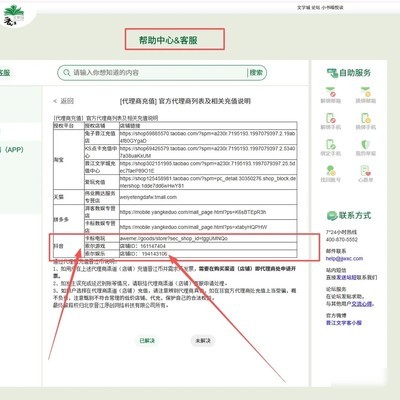The width and height of the screenshot is (400, 400).
Task: Click the Jinjiang logo at top left
Action: point(14,16)
